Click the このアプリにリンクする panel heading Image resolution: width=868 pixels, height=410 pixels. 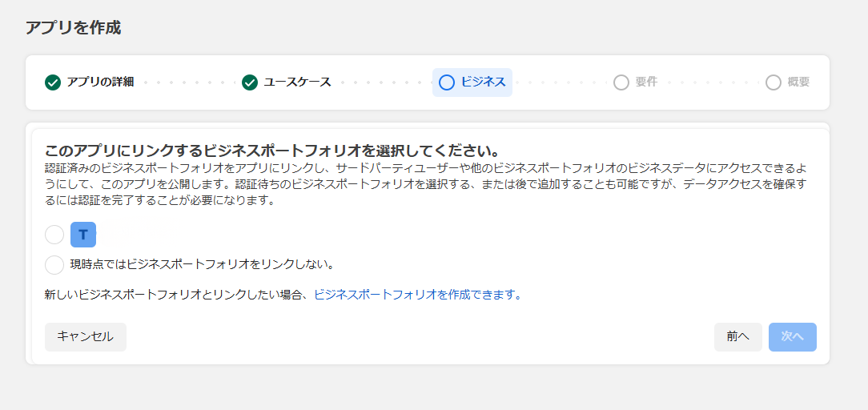pos(272,151)
